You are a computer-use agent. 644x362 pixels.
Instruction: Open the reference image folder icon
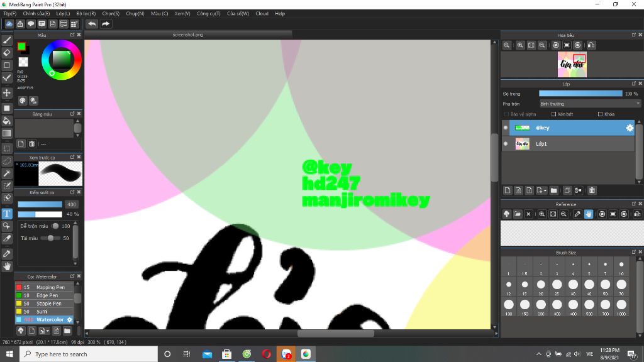coord(518,214)
